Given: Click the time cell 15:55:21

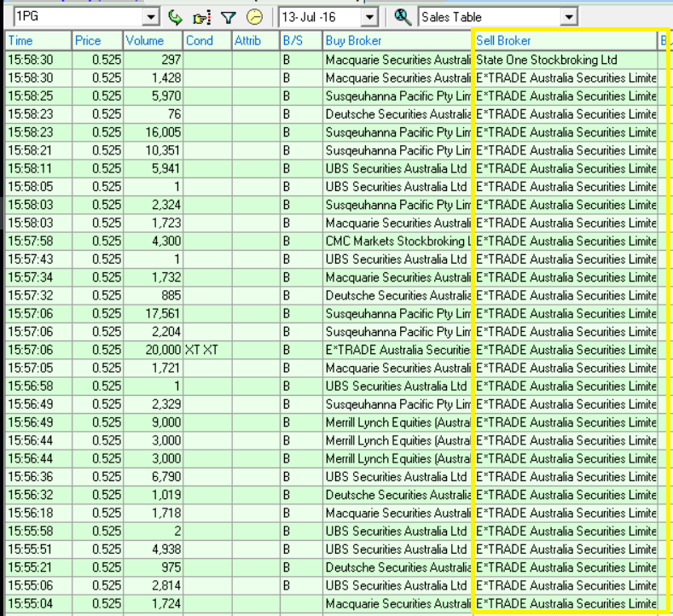Looking at the screenshot, I should coord(38,567).
